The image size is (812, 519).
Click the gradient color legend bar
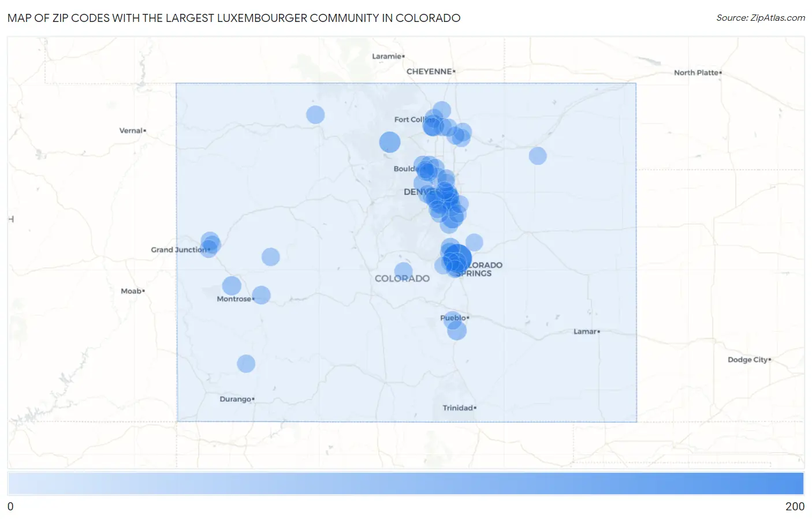(x=406, y=484)
